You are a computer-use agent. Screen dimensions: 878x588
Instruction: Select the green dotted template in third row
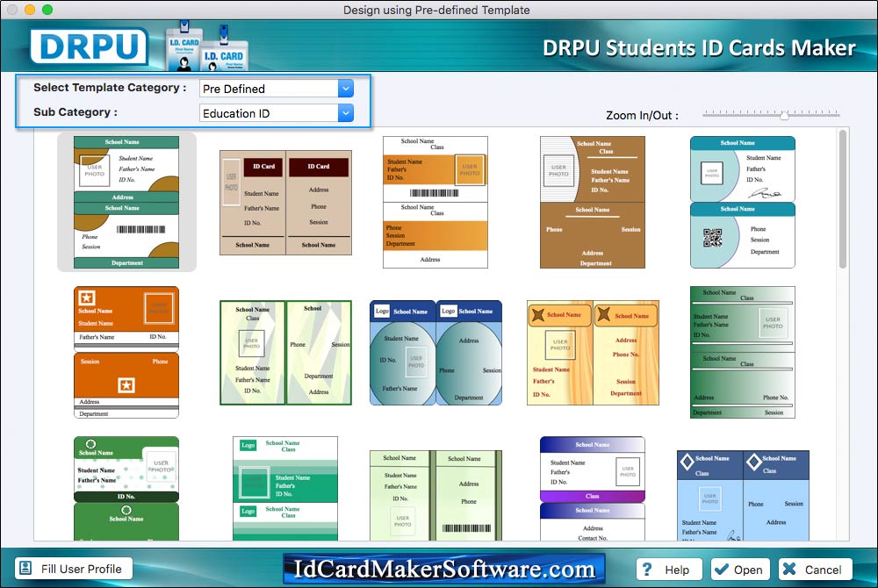126,489
